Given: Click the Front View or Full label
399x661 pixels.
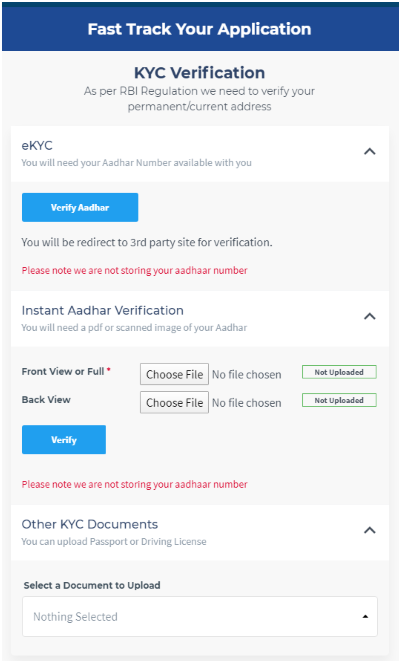Looking at the screenshot, I should [x=63, y=371].
